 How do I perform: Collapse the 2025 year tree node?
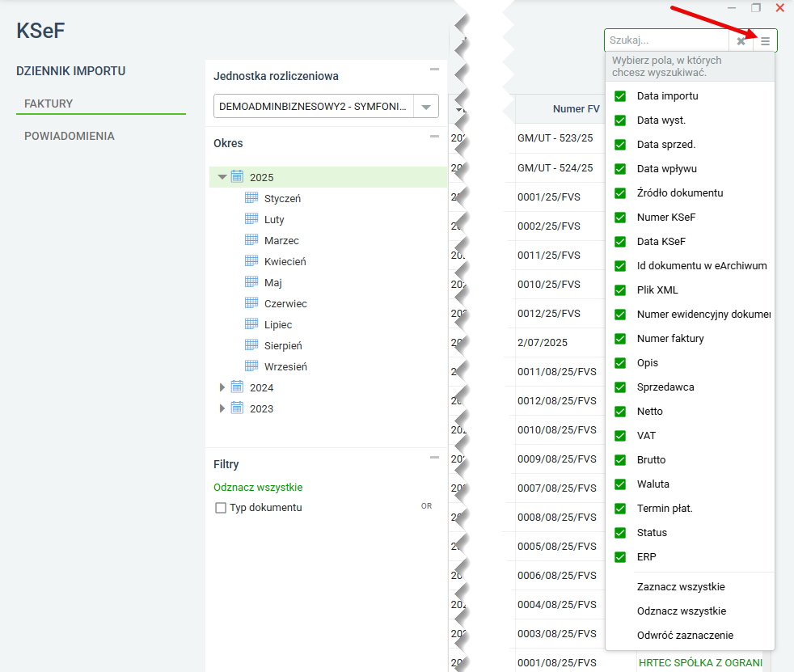[222, 177]
